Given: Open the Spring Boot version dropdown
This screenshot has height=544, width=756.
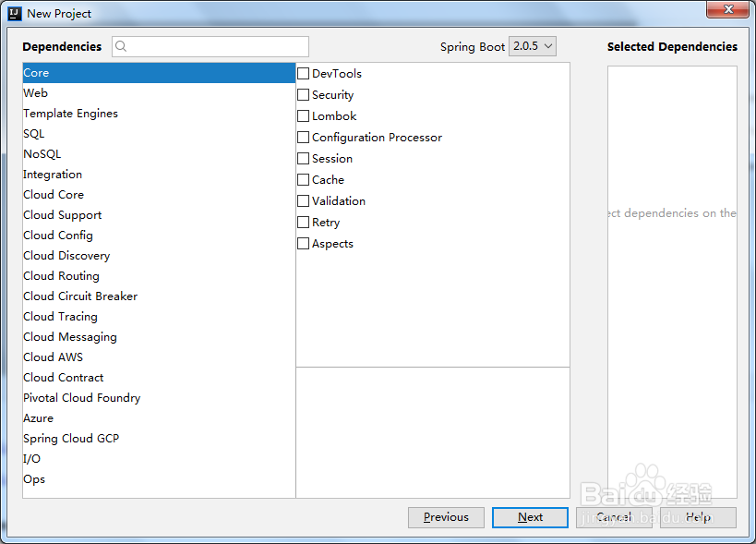Looking at the screenshot, I should (533, 46).
